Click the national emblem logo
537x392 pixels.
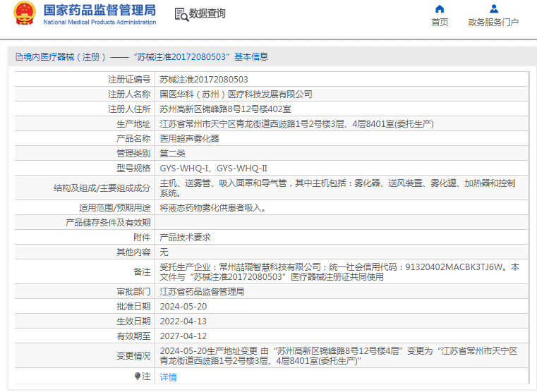coord(24,13)
